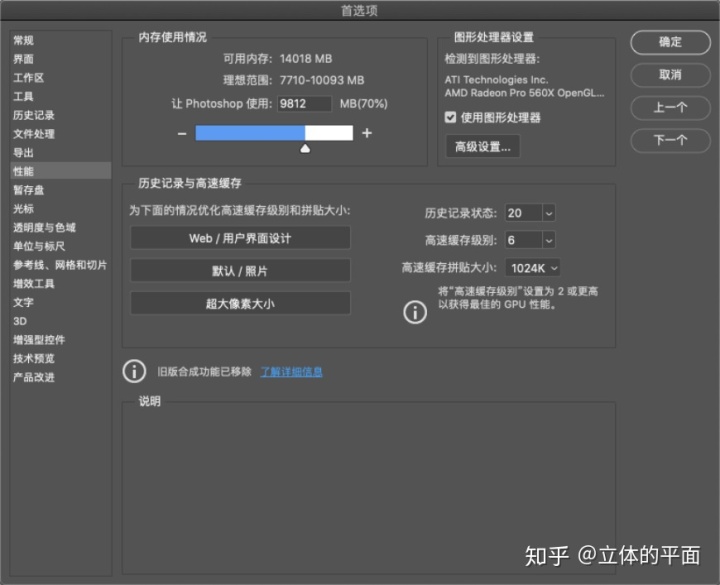
Task: Toggle the 使用图形处理器 checkbox
Action: tap(450, 118)
